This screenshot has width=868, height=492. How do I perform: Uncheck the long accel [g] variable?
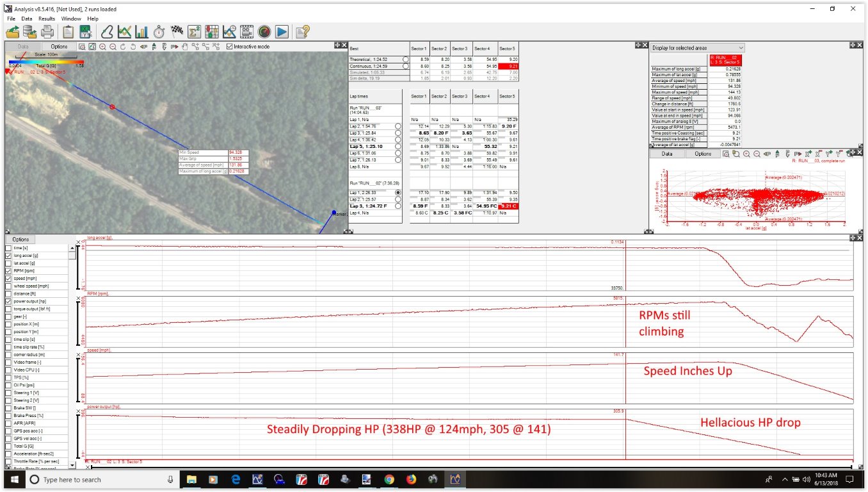coord(8,255)
